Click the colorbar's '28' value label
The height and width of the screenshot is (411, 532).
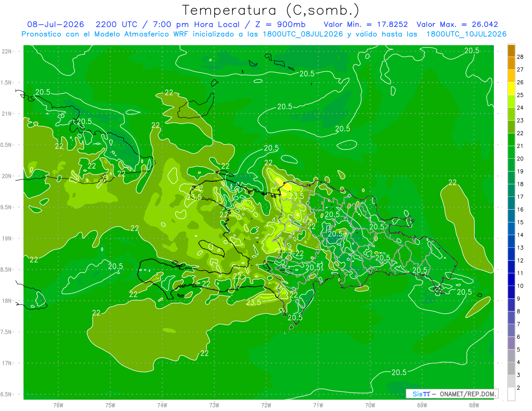520,57
